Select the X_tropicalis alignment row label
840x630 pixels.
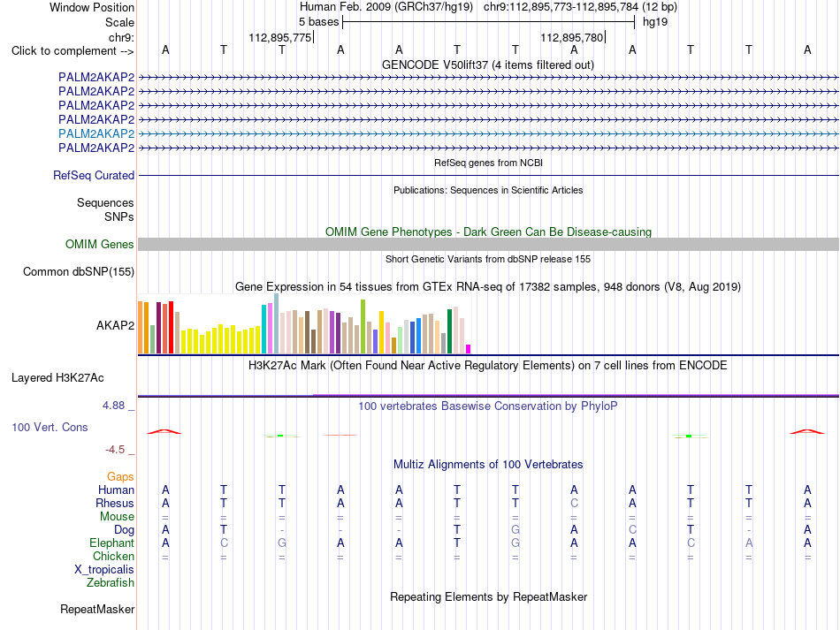(x=104, y=570)
